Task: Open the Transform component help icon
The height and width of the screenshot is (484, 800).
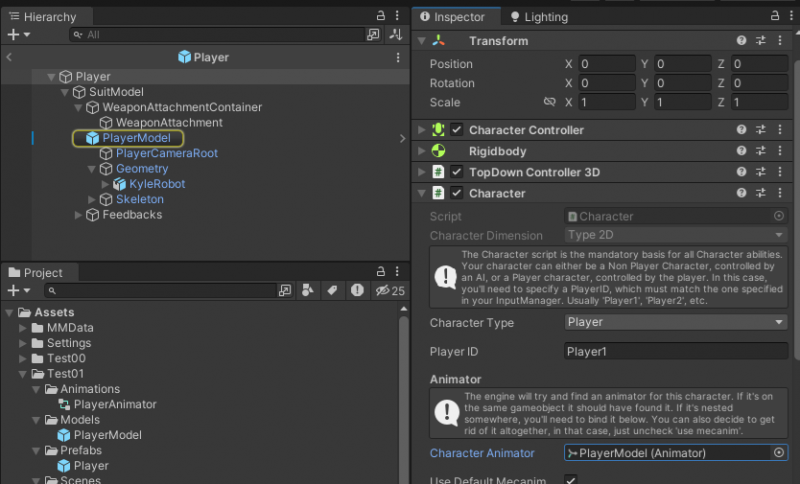Action: pyautogui.click(x=741, y=41)
